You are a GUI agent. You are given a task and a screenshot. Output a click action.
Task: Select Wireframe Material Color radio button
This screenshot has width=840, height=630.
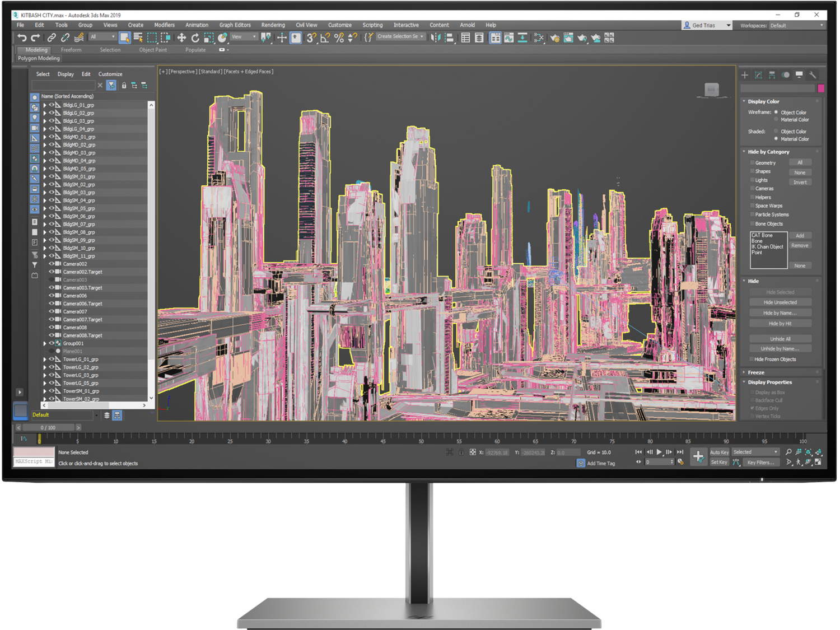click(x=776, y=119)
